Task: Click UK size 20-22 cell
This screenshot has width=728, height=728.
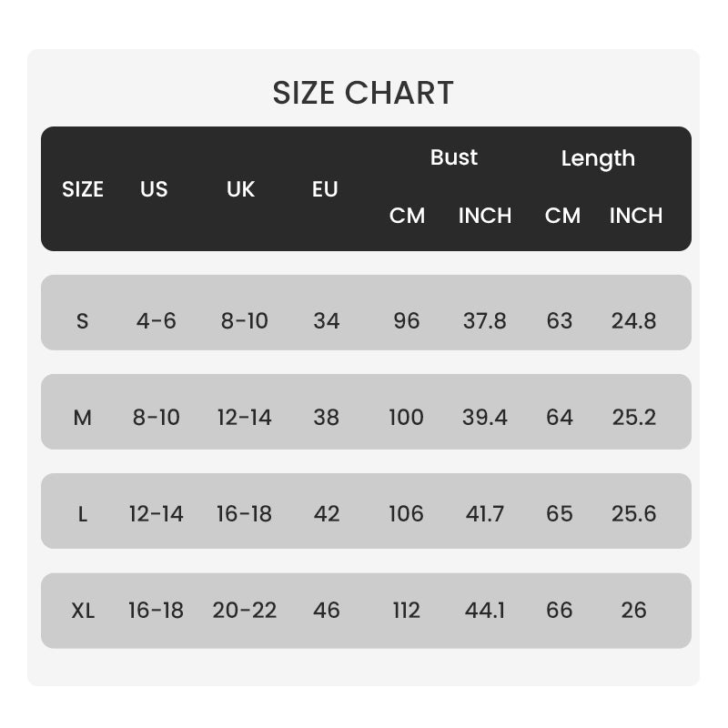Action: coord(244,611)
